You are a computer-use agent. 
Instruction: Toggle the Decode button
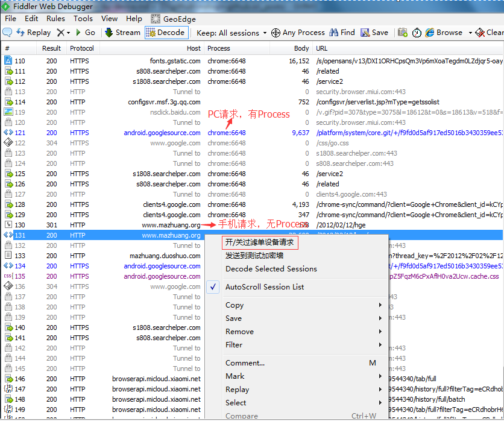coord(166,33)
